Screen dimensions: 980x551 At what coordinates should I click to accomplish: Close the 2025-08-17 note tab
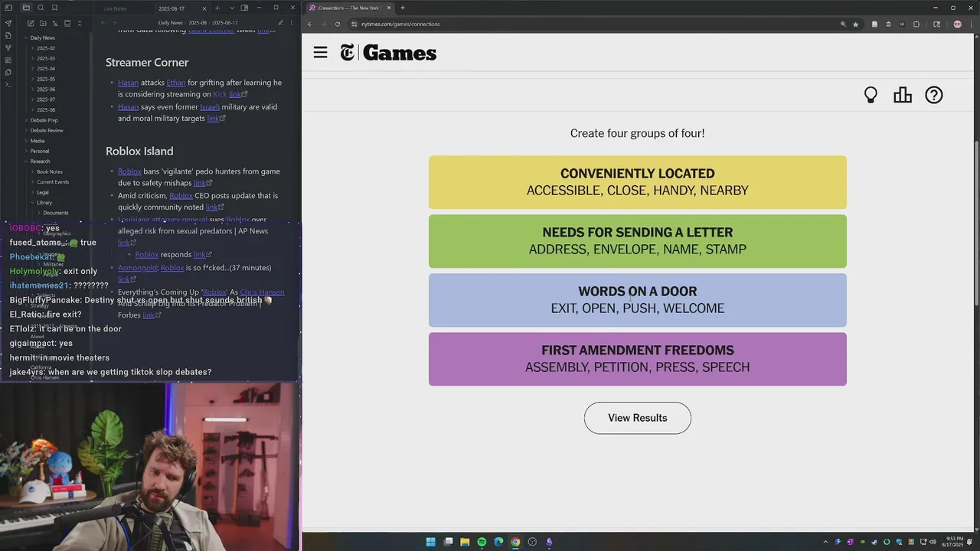[204, 8]
